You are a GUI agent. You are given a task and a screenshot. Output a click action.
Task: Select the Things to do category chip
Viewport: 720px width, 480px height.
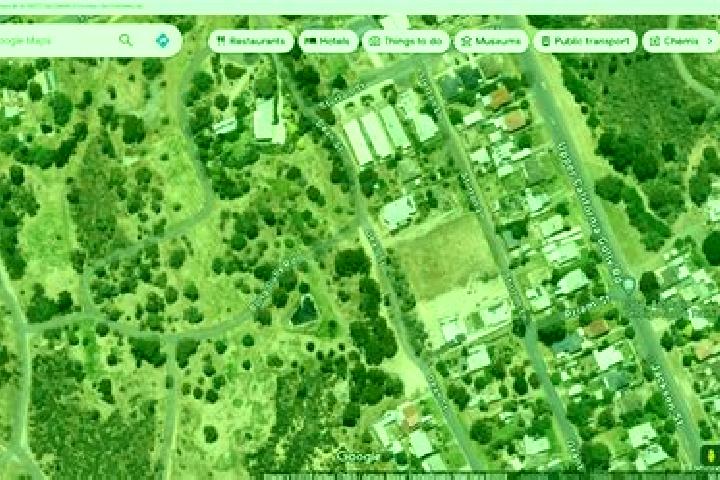coord(406,41)
